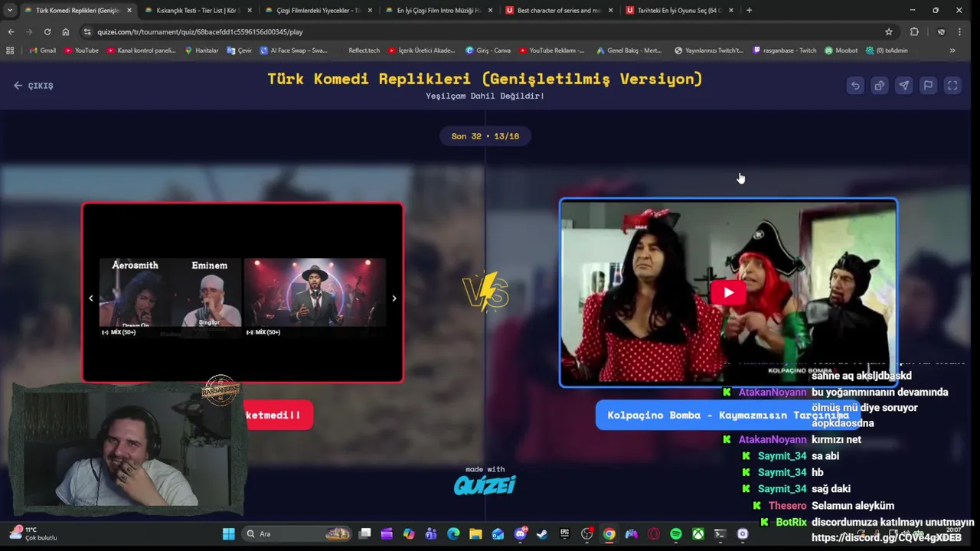Open rasganbase - Twitch bookmark
This screenshot has width=980, height=551.
(x=785, y=51)
